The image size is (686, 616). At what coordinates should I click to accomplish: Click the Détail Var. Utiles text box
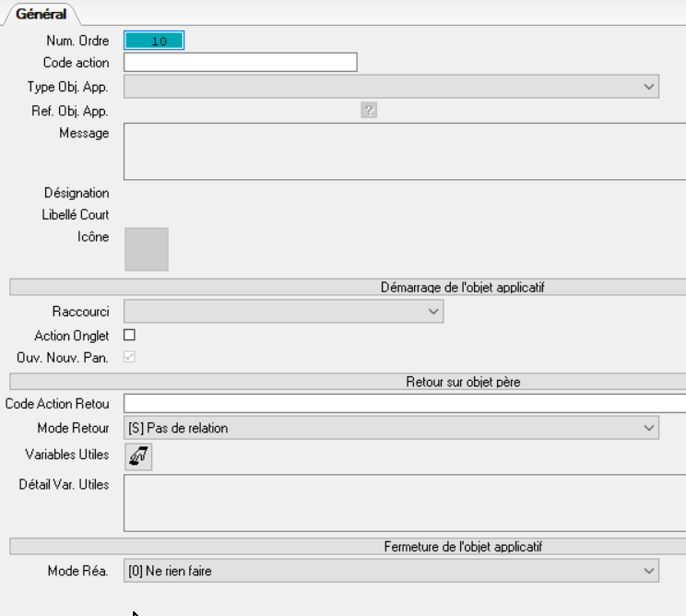pos(404,503)
